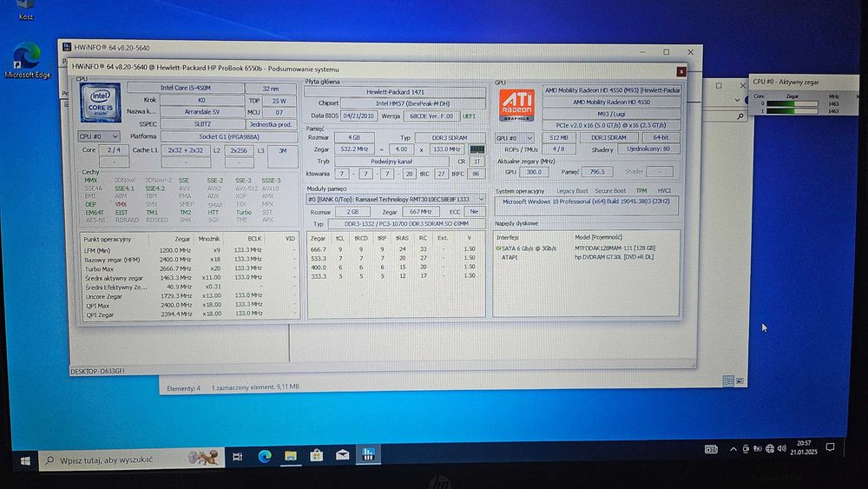Click green SATA drive status icon

[498, 248]
